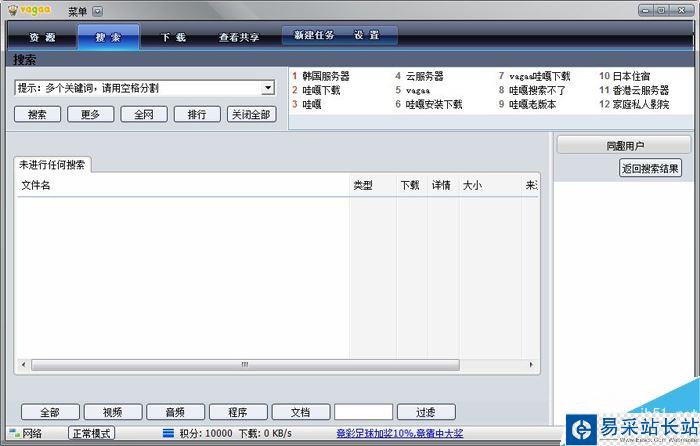Click the 网络 status icon

click(x=15, y=433)
